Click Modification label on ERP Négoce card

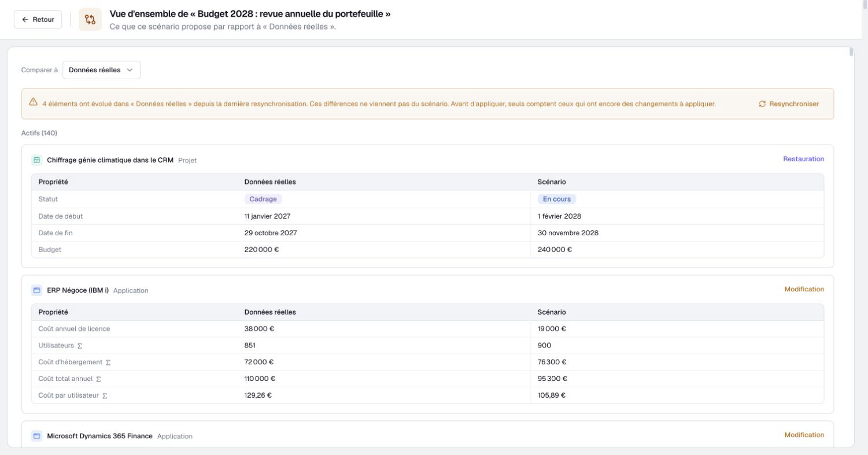pos(804,289)
